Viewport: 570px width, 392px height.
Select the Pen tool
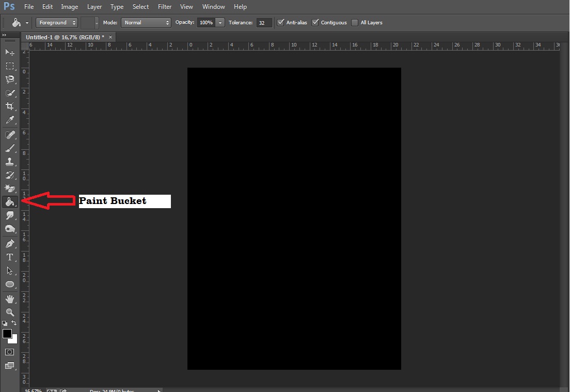9,243
